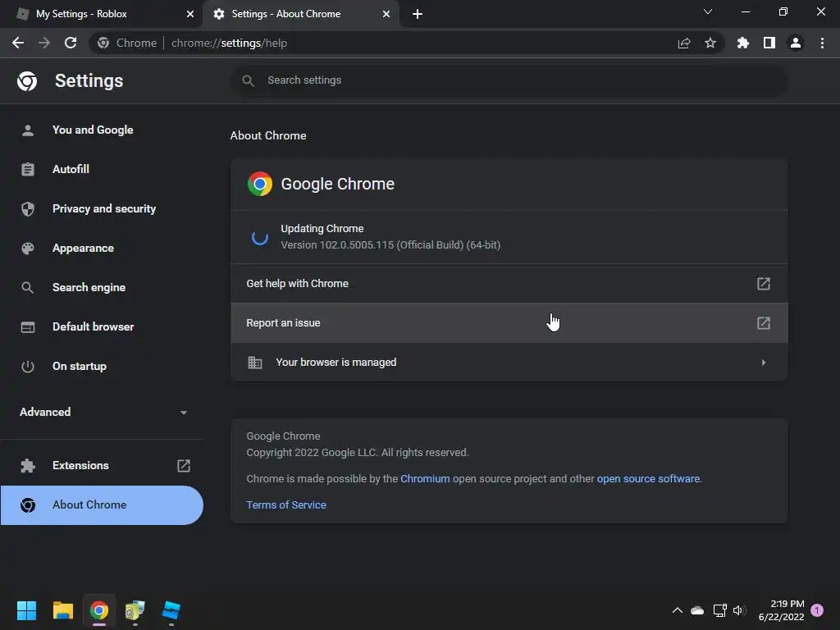Screen dimensions: 840x630
Task: Click the address bar URL chrome://settings/help
Action: [230, 43]
